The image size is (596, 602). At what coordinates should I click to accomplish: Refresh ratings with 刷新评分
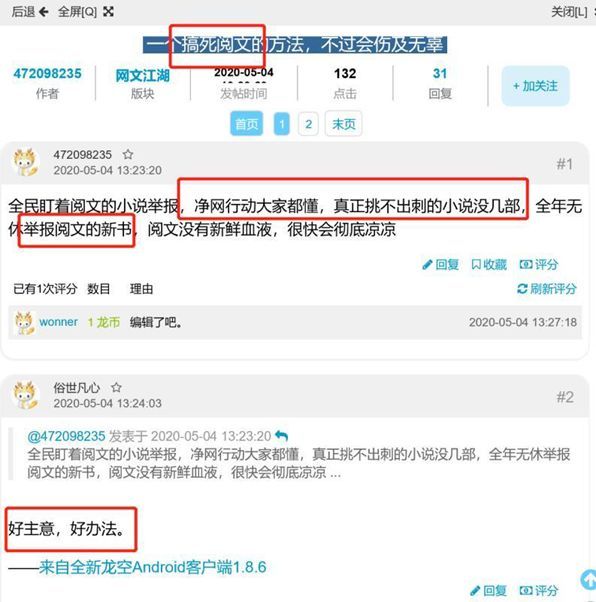point(547,289)
